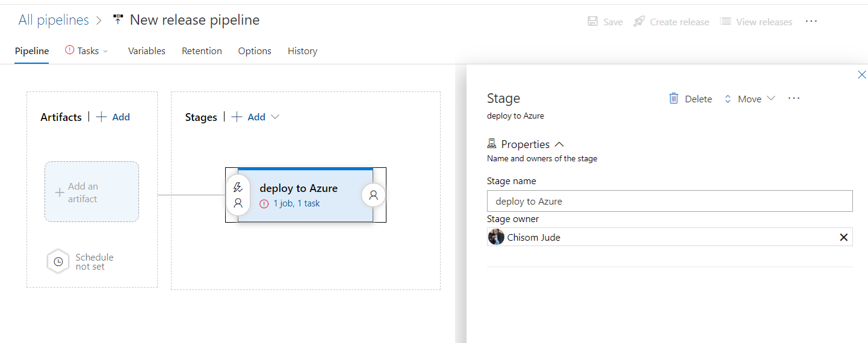
Task: Click the pre-deployment conditions trigger icon
Action: tap(238, 187)
